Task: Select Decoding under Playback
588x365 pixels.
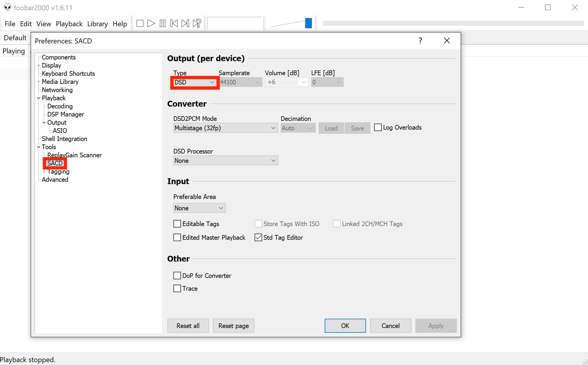Action: (60, 106)
